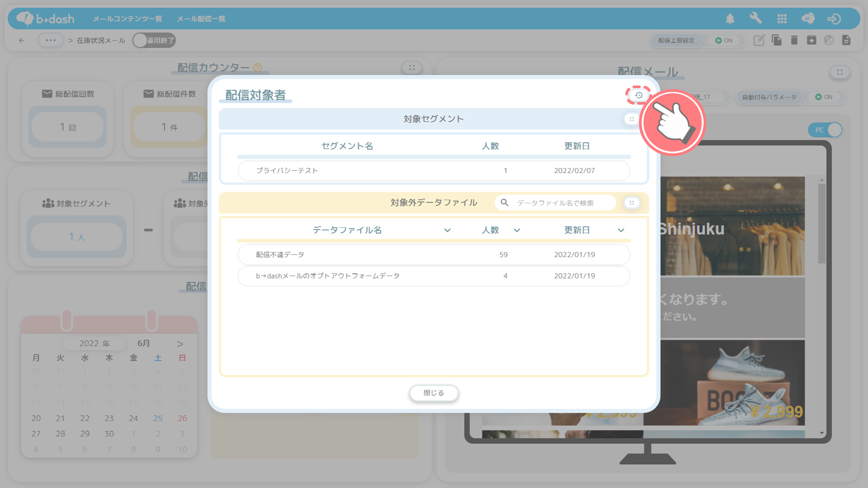Screen dimensions: 868x488
Task: Click the copy/duplicate icon in toolbar
Action: point(777,40)
